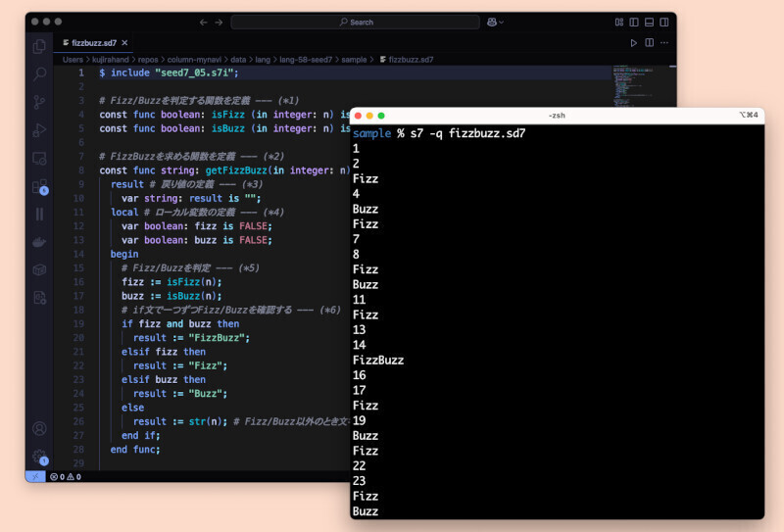Viewport: 784px width, 532px height.
Task: Click the sample breadcrumb
Action: pyautogui.click(x=354, y=60)
